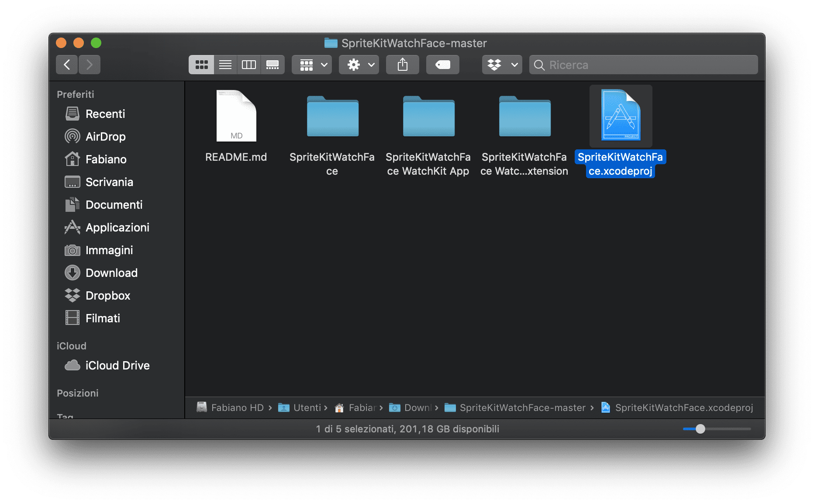The width and height of the screenshot is (814, 504).
Task: Open the group-by arrangement dropdown
Action: pyautogui.click(x=312, y=65)
